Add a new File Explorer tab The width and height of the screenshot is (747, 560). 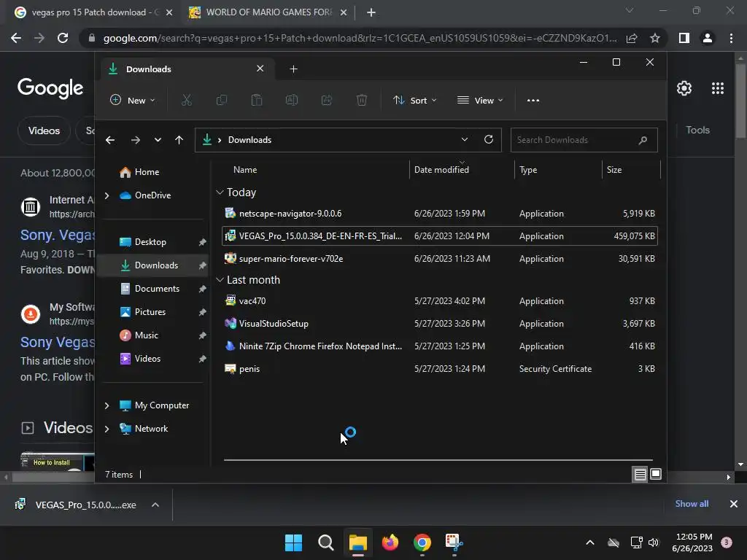tap(293, 69)
